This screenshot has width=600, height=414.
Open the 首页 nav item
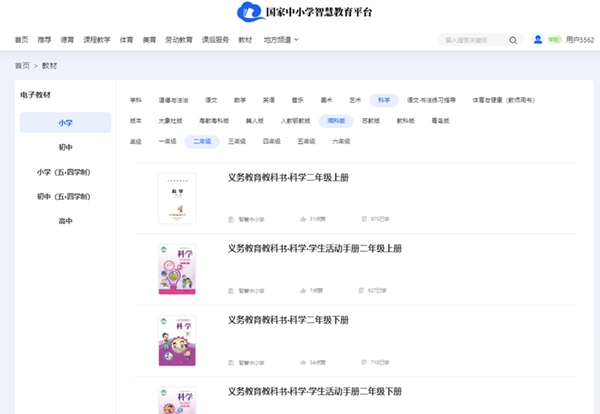click(x=21, y=40)
